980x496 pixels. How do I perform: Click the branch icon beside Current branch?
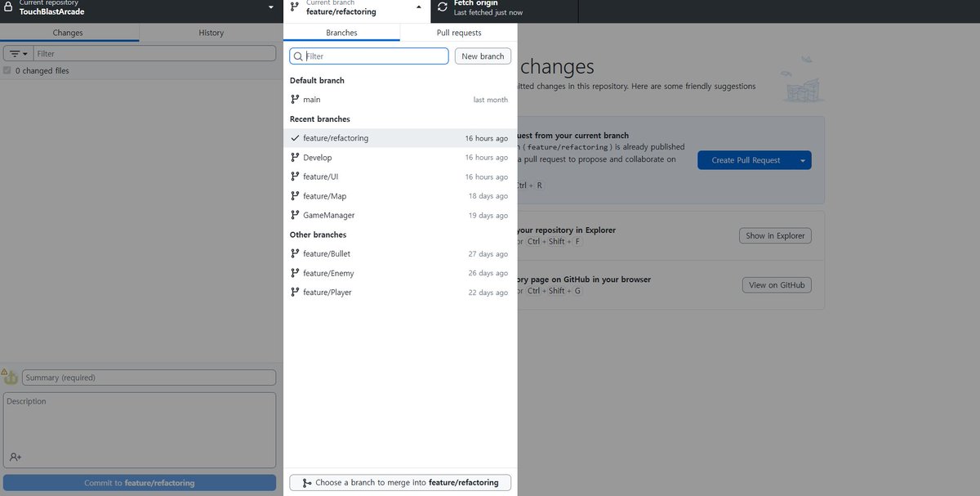click(295, 7)
